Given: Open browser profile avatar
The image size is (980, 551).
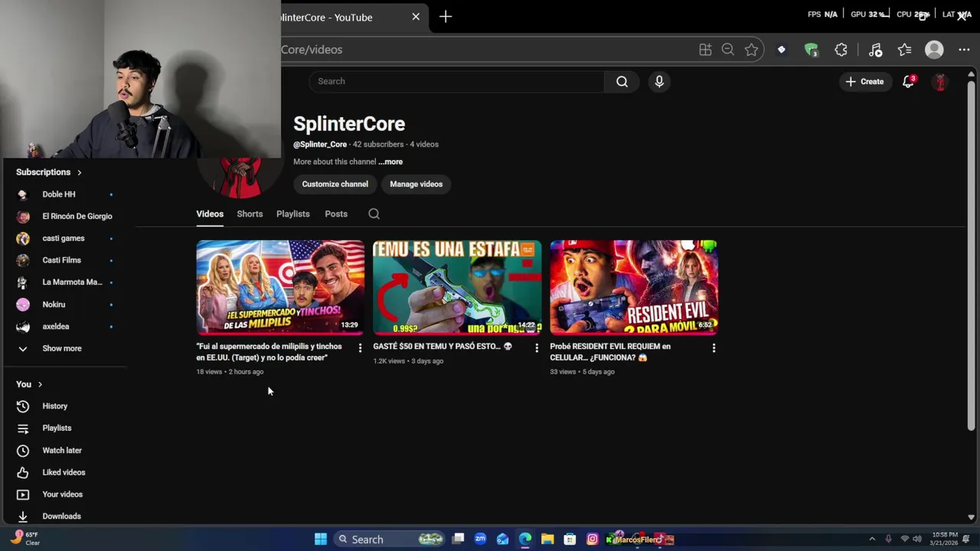Looking at the screenshot, I should point(934,50).
